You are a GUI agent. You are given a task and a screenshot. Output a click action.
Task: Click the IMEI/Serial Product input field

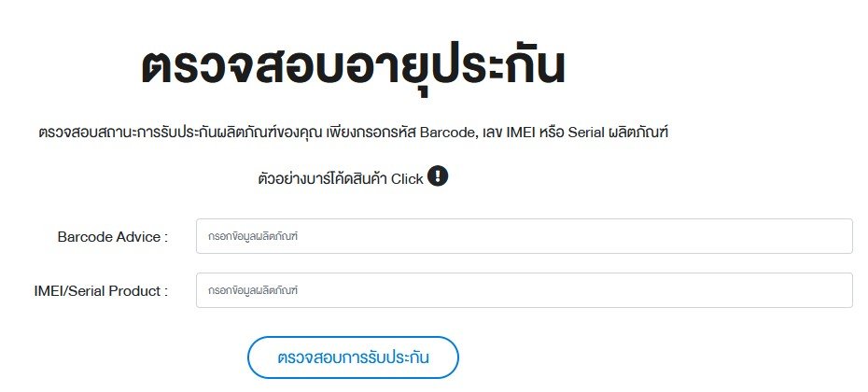pos(524,290)
